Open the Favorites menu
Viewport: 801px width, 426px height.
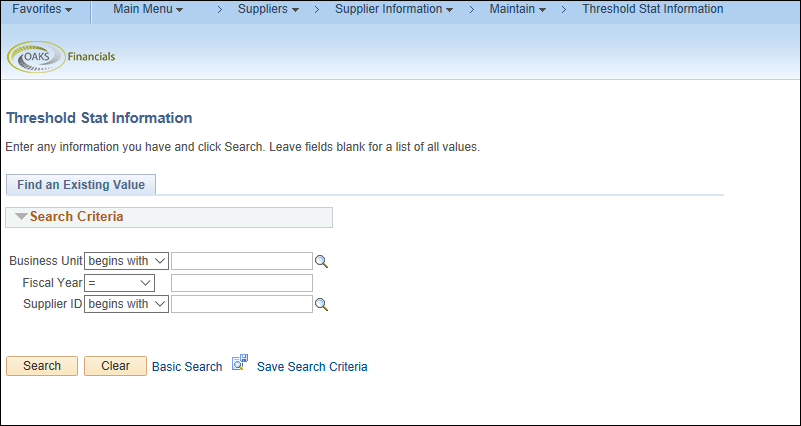42,9
